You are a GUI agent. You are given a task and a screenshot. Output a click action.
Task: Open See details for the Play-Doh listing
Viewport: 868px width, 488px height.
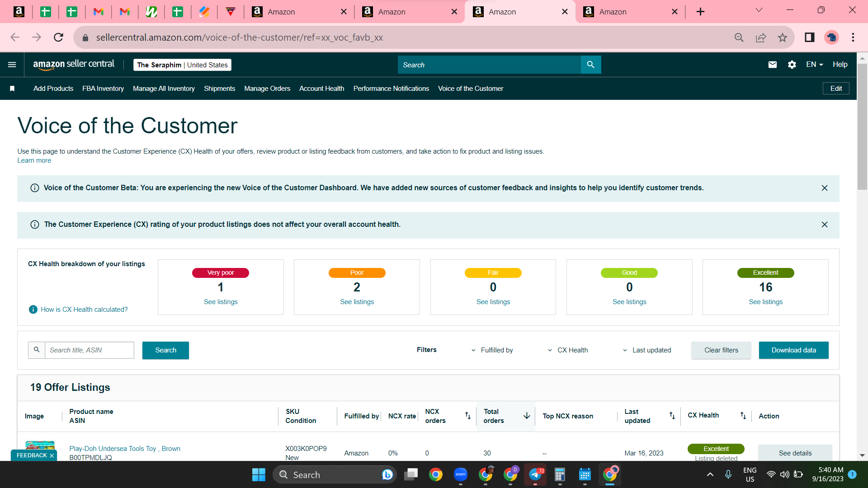(x=795, y=453)
